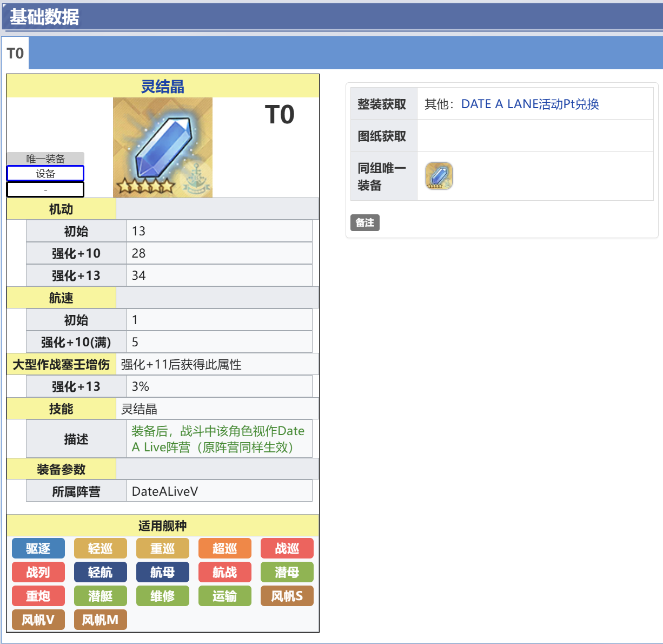
Task: Click the 风帆M ship type badge
Action: (100, 619)
